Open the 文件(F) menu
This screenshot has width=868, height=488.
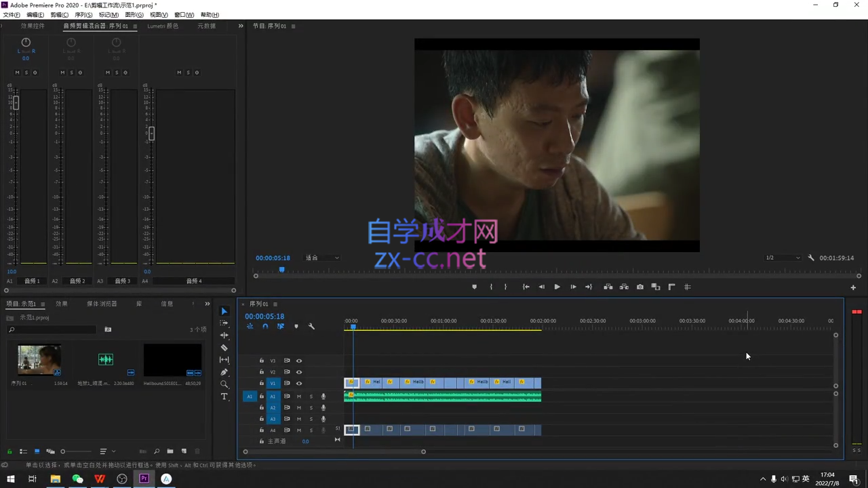click(12, 15)
